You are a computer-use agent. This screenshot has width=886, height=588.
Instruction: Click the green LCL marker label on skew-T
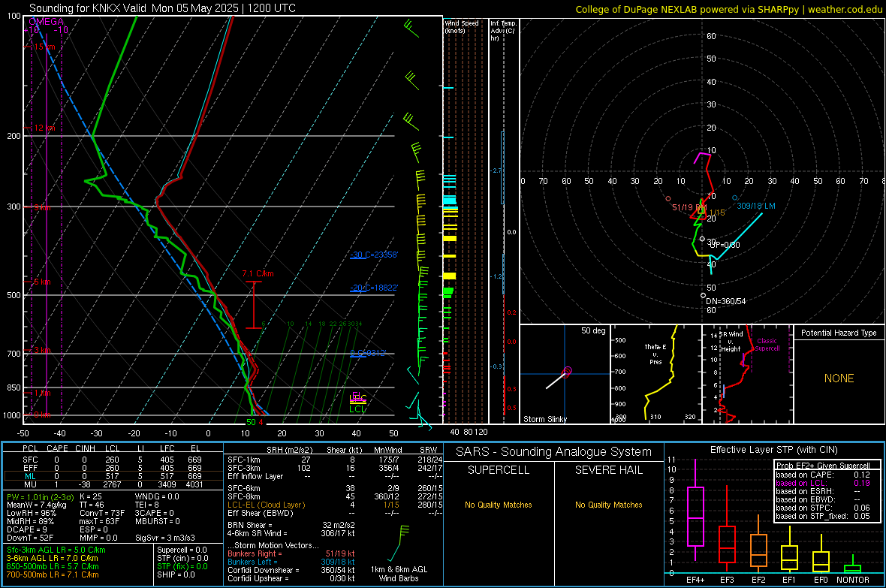click(357, 409)
